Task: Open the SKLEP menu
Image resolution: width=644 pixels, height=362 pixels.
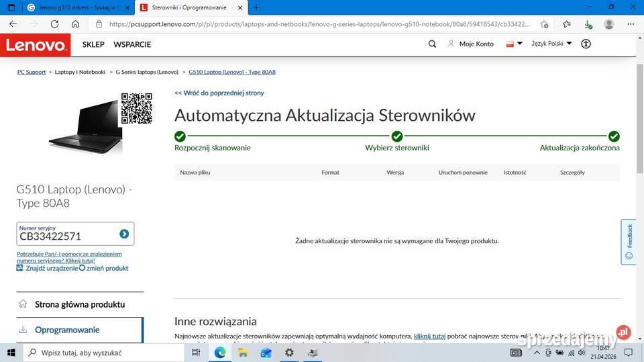Action: (x=93, y=44)
